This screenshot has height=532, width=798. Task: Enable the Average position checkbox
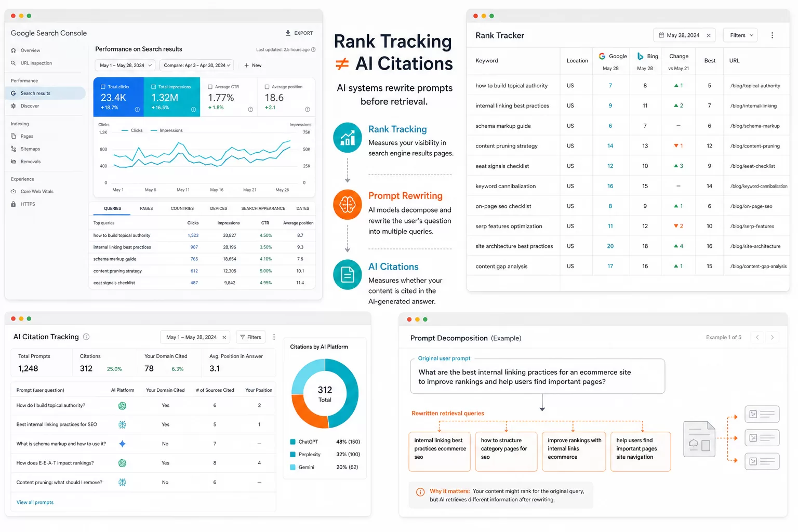(x=267, y=87)
